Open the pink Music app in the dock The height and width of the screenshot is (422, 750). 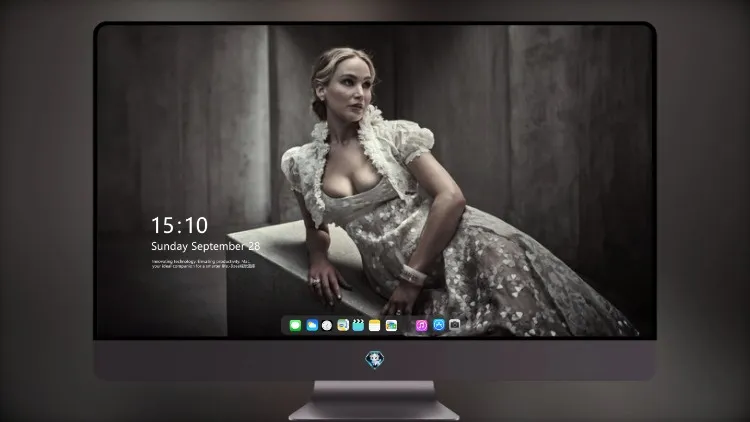click(x=421, y=325)
